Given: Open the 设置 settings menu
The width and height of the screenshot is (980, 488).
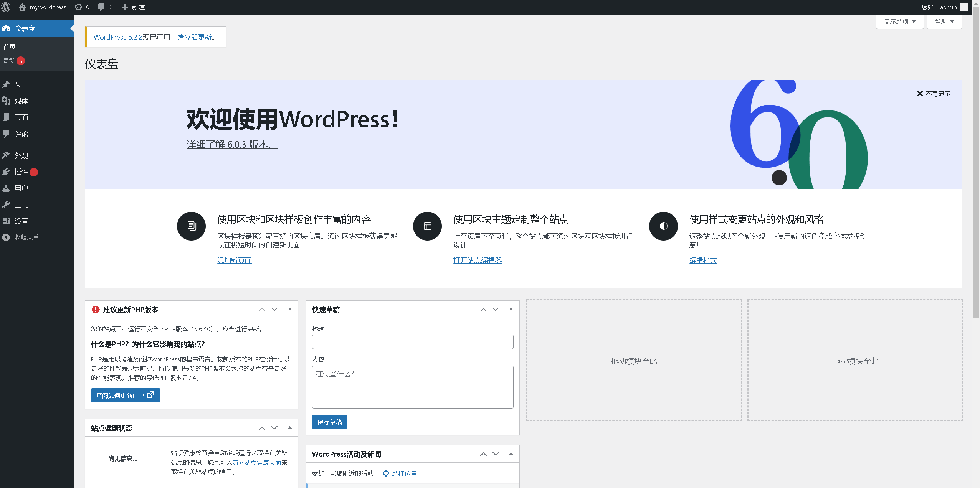Looking at the screenshot, I should (21, 221).
